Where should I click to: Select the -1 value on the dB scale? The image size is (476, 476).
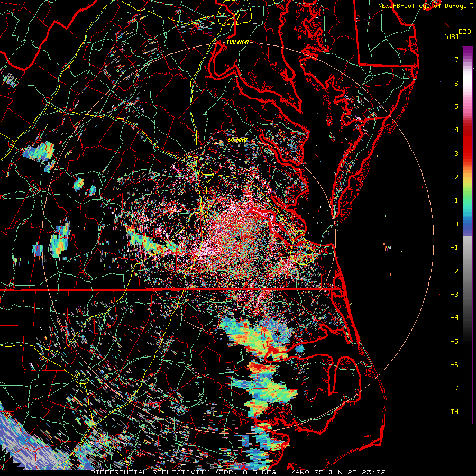[454, 248]
